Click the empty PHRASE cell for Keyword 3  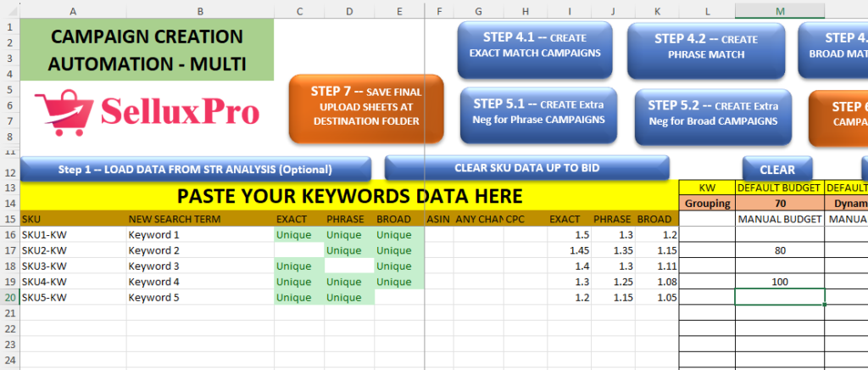[x=348, y=266]
